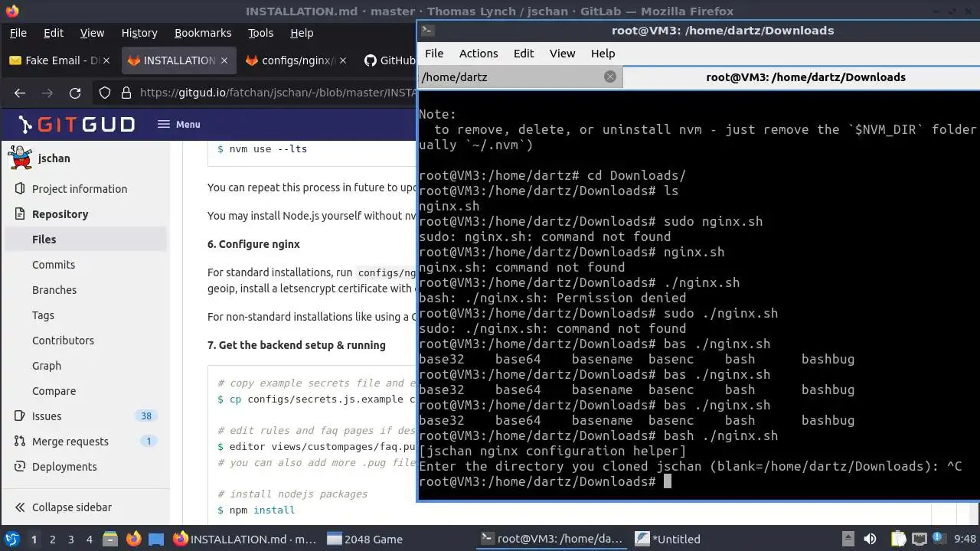Screen dimensions: 980x551
Task: Open terminal Actions menu
Action: pyautogui.click(x=479, y=54)
